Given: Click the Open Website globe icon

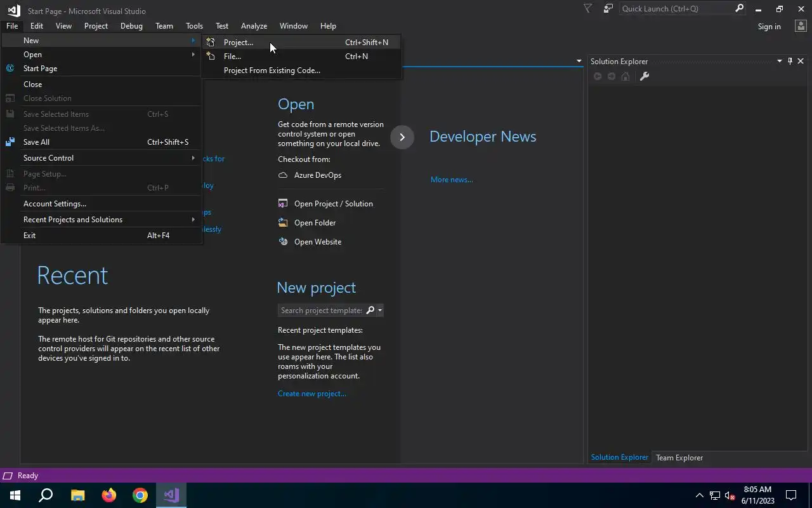Looking at the screenshot, I should 283,242.
